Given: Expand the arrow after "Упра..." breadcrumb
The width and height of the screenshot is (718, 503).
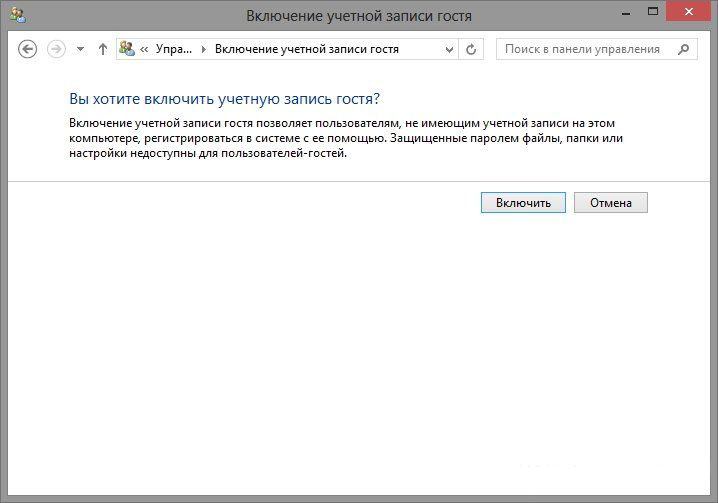Looking at the screenshot, I should coord(204,49).
